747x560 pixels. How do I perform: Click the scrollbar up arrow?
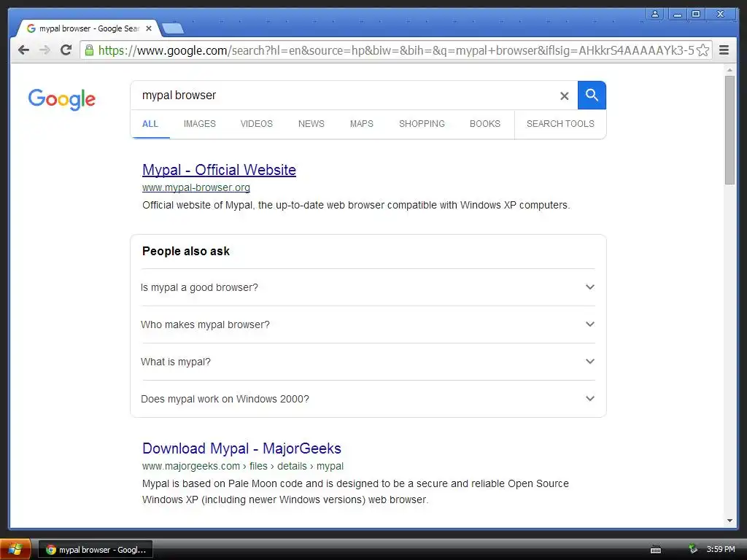[x=729, y=70]
